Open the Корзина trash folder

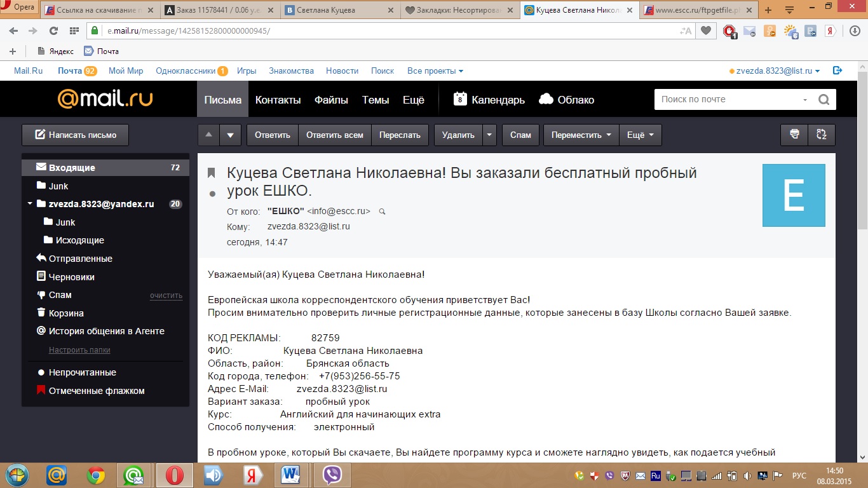click(x=66, y=313)
